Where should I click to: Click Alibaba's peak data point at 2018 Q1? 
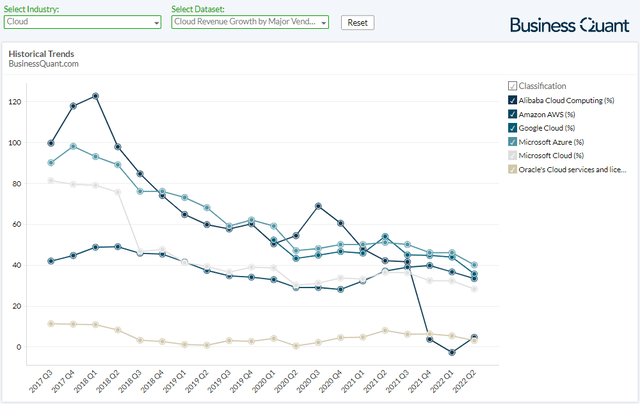point(95,96)
